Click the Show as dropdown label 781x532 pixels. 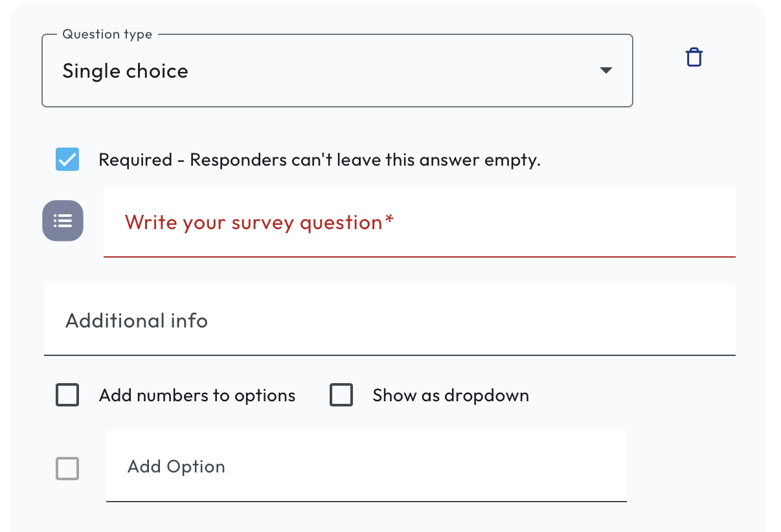click(x=450, y=395)
